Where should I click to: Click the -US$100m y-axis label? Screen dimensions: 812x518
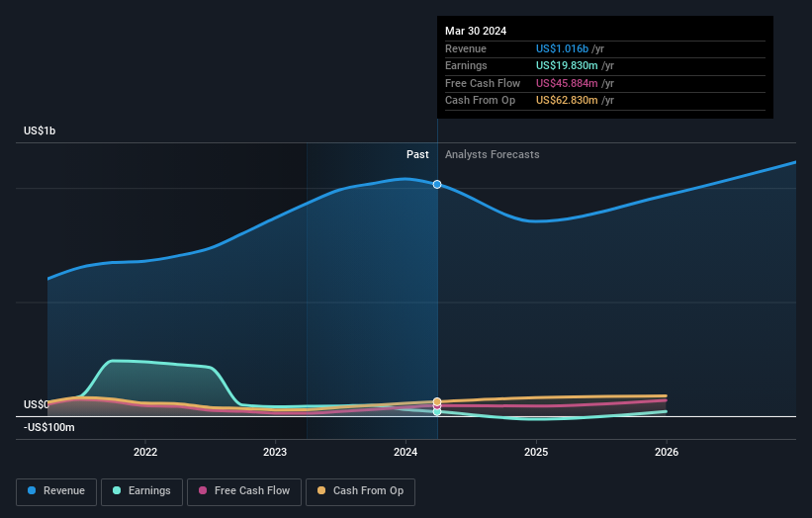coord(49,427)
